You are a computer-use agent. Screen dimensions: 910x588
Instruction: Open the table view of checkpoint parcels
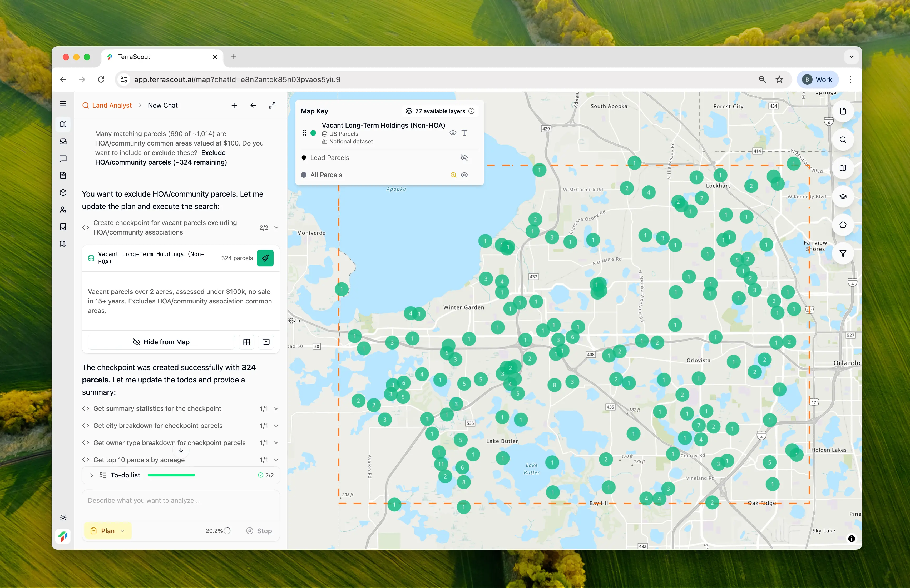click(246, 342)
